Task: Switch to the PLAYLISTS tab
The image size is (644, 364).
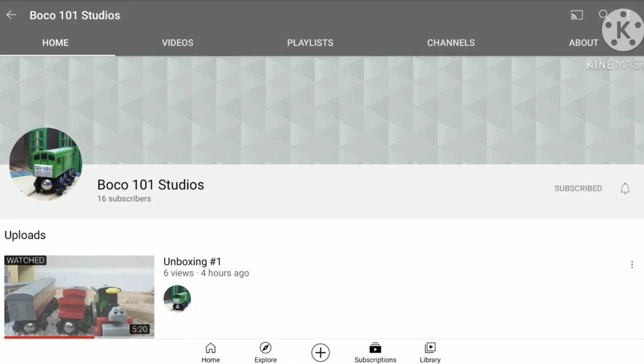Action: pos(310,43)
